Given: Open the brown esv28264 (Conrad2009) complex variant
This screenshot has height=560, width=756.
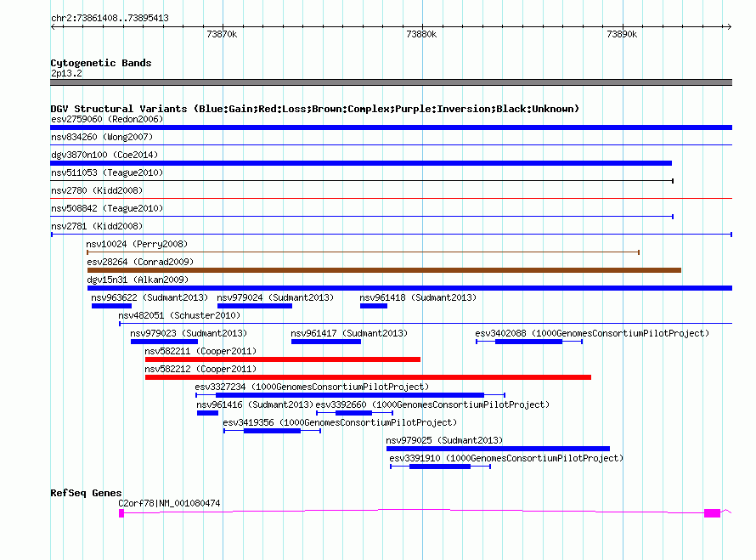Looking at the screenshot, I should click(x=384, y=270).
